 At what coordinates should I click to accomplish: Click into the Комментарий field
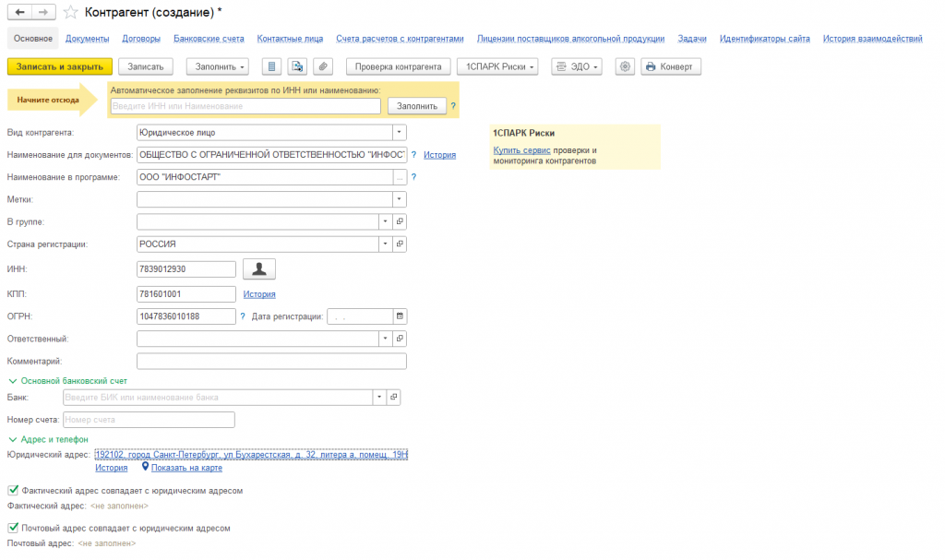click(x=272, y=361)
